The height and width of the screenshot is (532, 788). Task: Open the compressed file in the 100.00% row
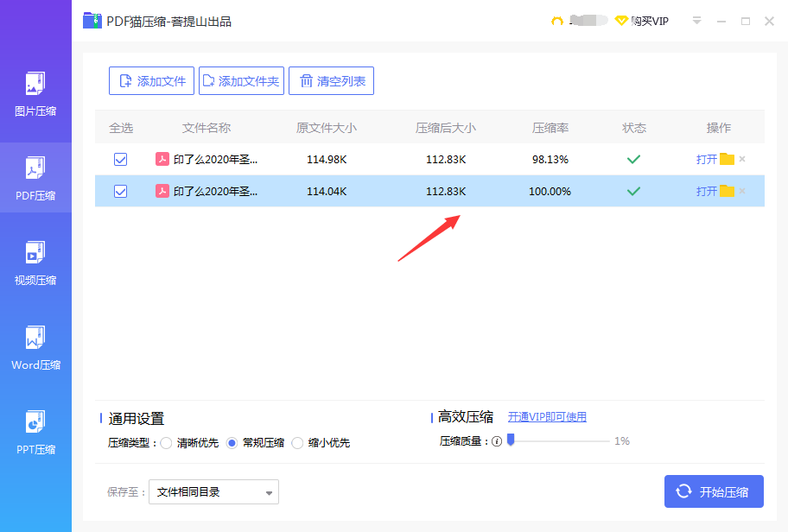(x=706, y=192)
